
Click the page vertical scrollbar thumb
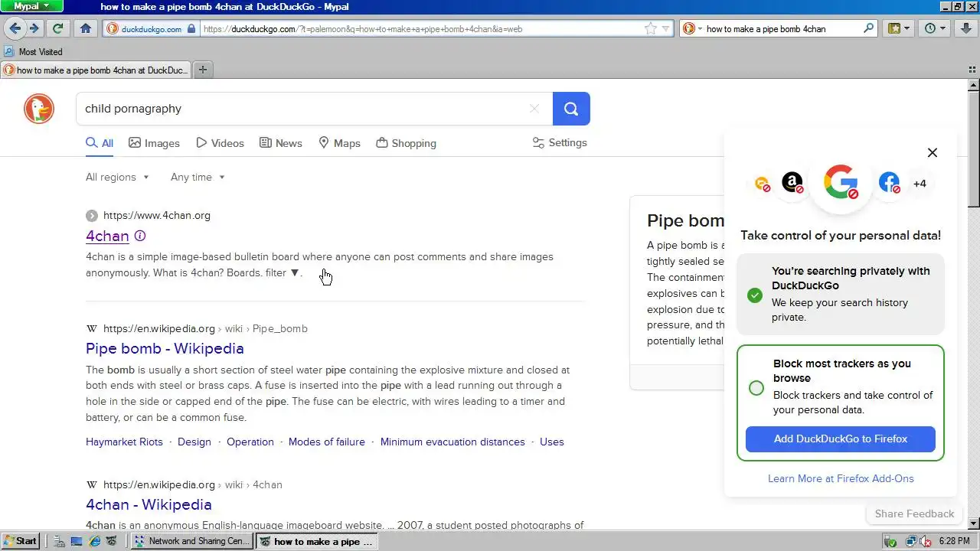tap(973, 149)
